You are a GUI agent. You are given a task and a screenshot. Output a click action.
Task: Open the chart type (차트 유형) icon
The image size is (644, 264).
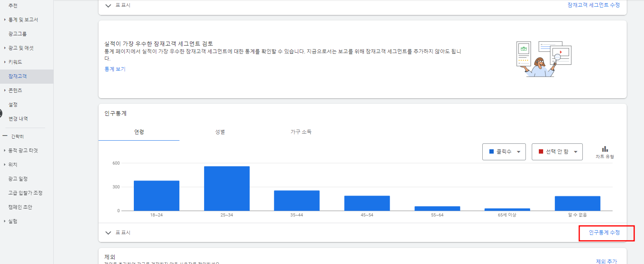click(605, 152)
